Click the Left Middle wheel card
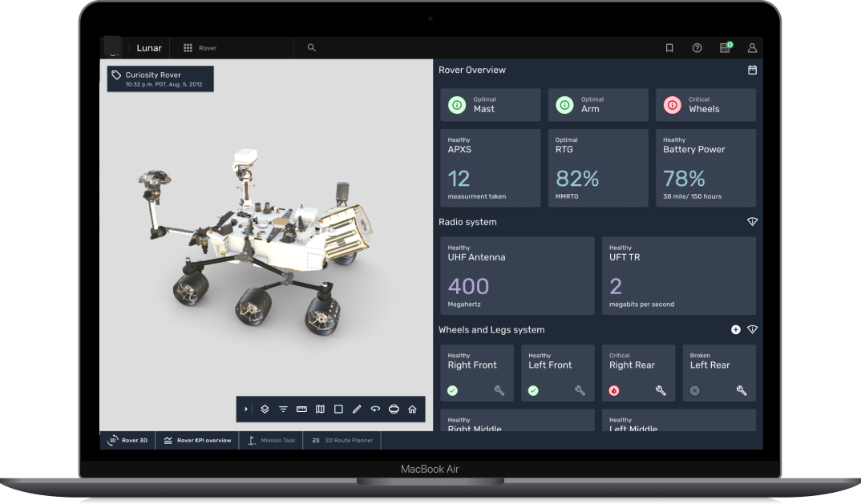The image size is (861, 504). (679, 420)
